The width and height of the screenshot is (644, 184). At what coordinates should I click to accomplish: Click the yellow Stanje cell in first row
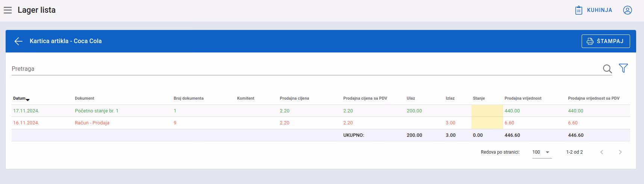pos(487,111)
